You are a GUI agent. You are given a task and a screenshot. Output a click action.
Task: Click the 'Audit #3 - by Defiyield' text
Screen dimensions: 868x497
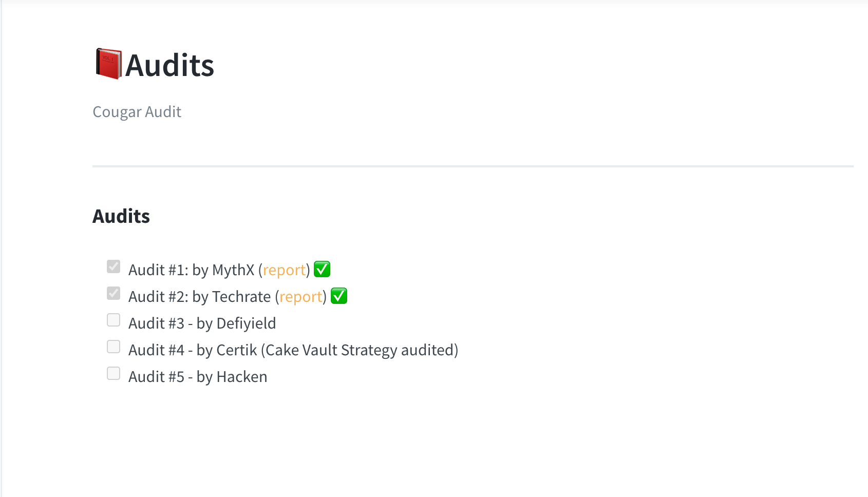coord(202,323)
